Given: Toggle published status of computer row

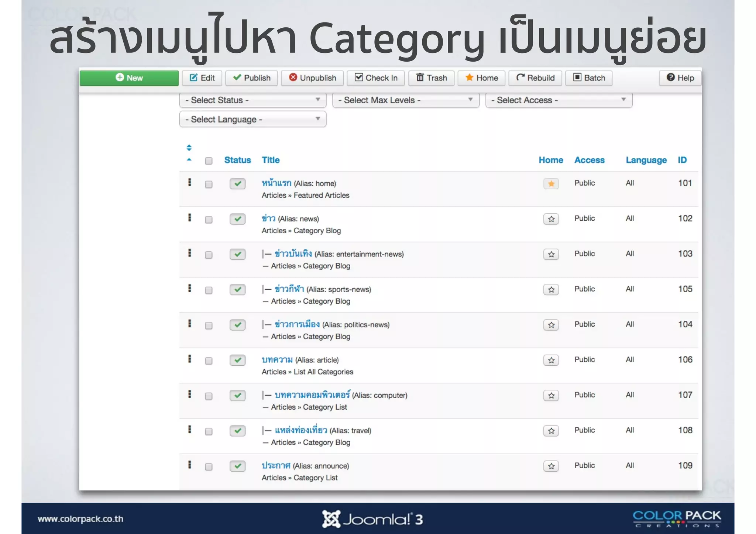Looking at the screenshot, I should point(237,395).
